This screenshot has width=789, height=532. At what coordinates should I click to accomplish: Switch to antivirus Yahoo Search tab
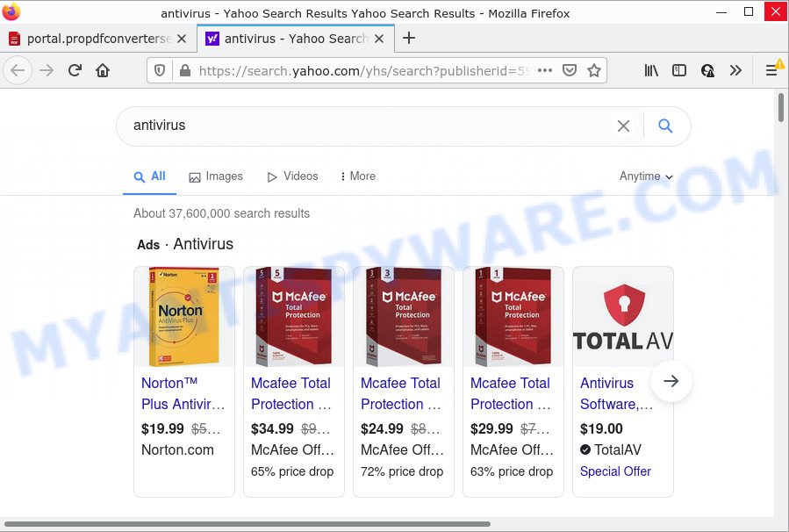click(x=296, y=39)
